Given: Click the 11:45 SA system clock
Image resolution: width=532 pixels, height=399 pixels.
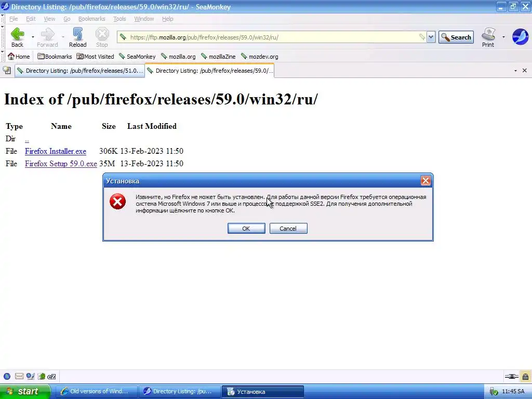Looking at the screenshot, I should pos(513,392).
